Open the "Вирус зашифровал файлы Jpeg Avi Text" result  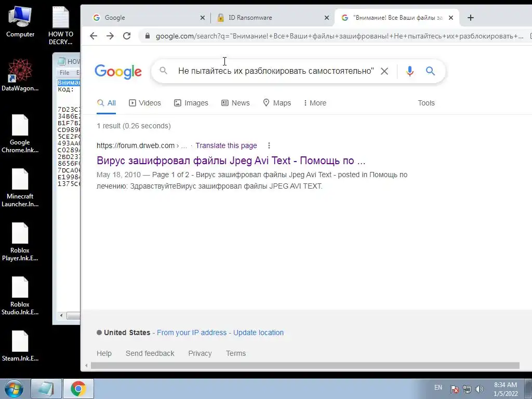coord(231,161)
